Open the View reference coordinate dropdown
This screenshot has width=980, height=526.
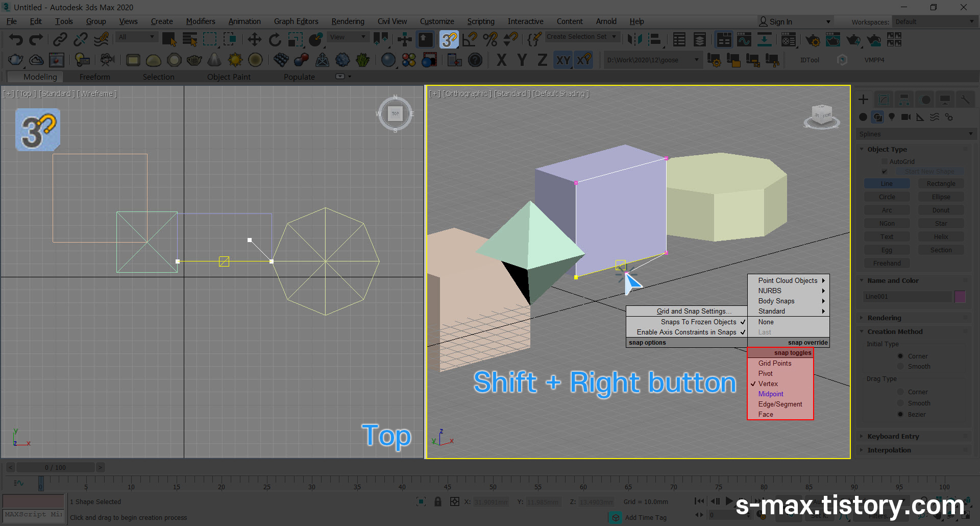(x=348, y=37)
